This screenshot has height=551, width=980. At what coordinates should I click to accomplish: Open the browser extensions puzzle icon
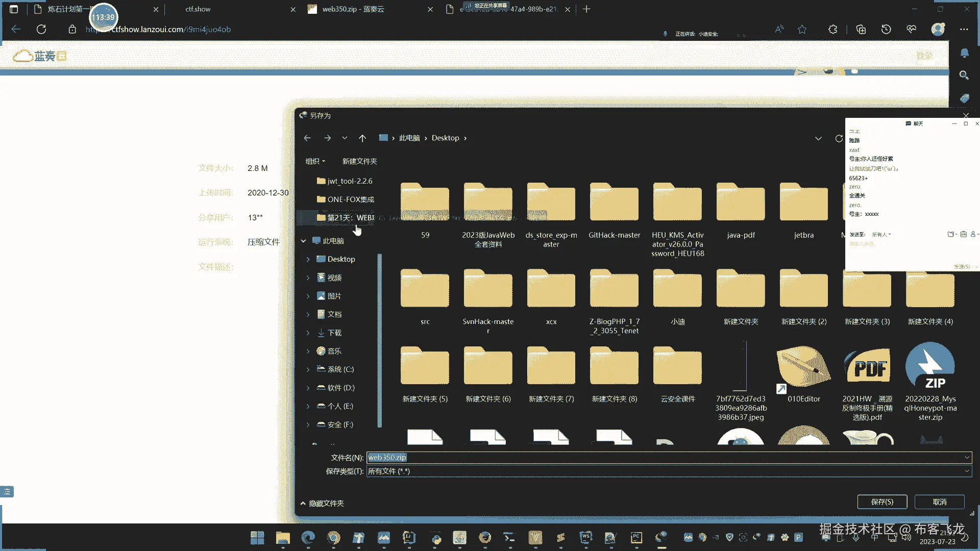(x=832, y=29)
